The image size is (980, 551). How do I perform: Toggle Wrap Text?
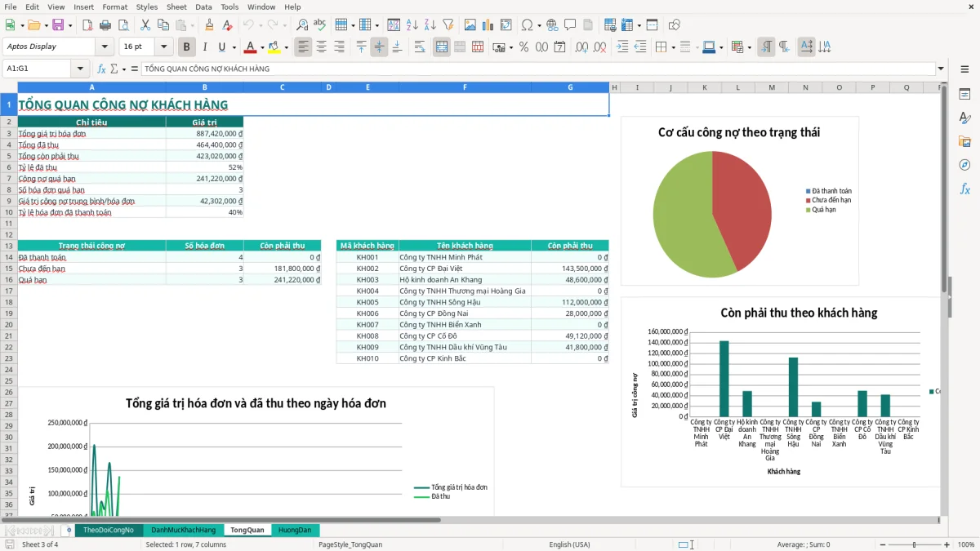420,47
